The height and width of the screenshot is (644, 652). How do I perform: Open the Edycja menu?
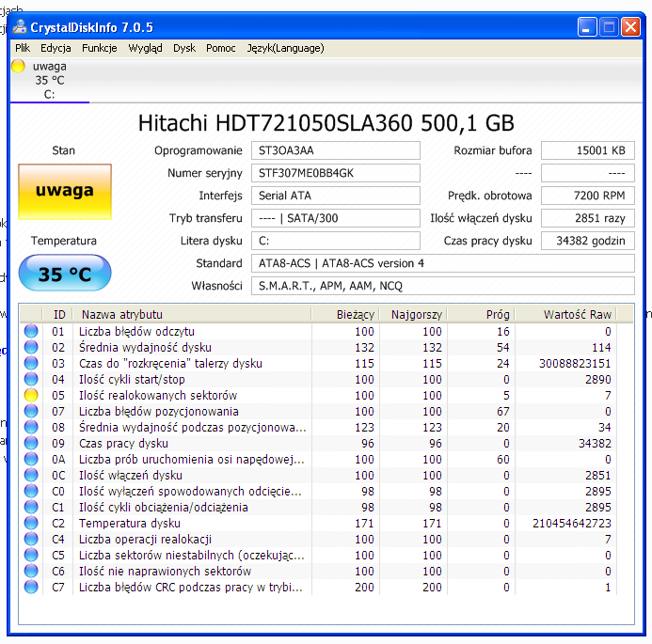(x=56, y=48)
